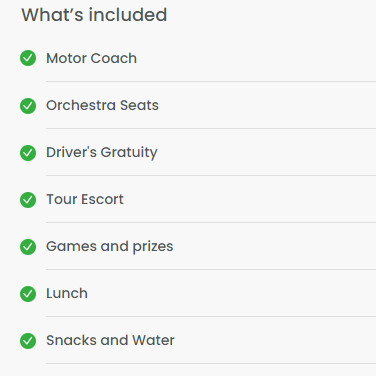Viewport: 376px width, 376px height.
Task: Select the Snacks and Water label
Action: pyautogui.click(x=110, y=340)
